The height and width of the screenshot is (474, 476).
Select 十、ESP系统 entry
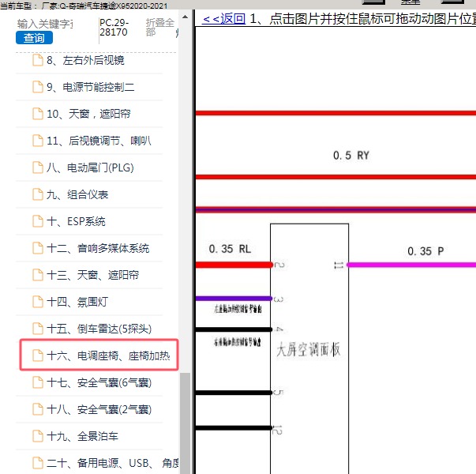pos(76,221)
